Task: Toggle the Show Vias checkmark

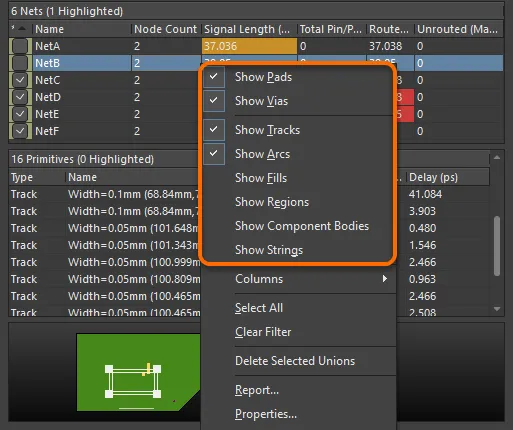Action: tap(214, 101)
